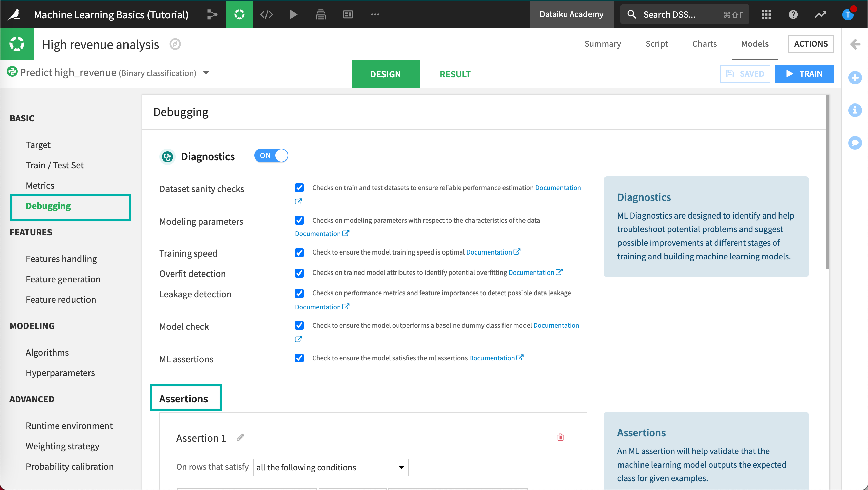The height and width of the screenshot is (490, 868).
Task: Click the play/run button in toolbar
Action: [295, 13]
